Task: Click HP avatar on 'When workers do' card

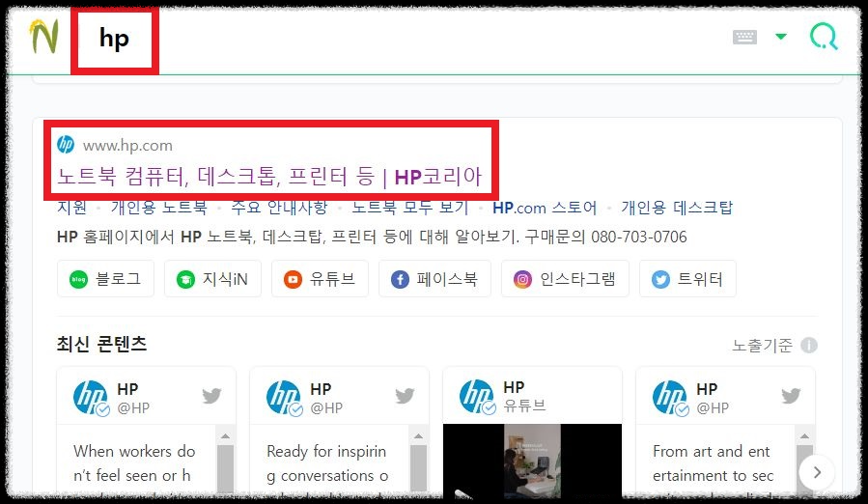Action: pos(91,397)
